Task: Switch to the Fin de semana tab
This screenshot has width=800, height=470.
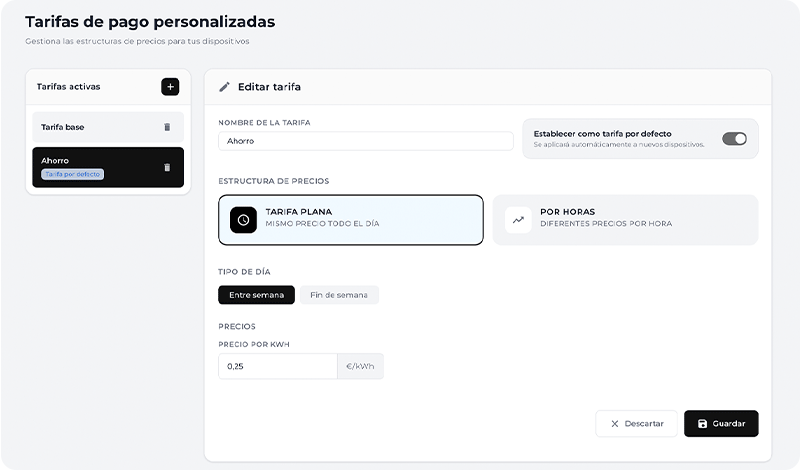Action: click(x=339, y=295)
